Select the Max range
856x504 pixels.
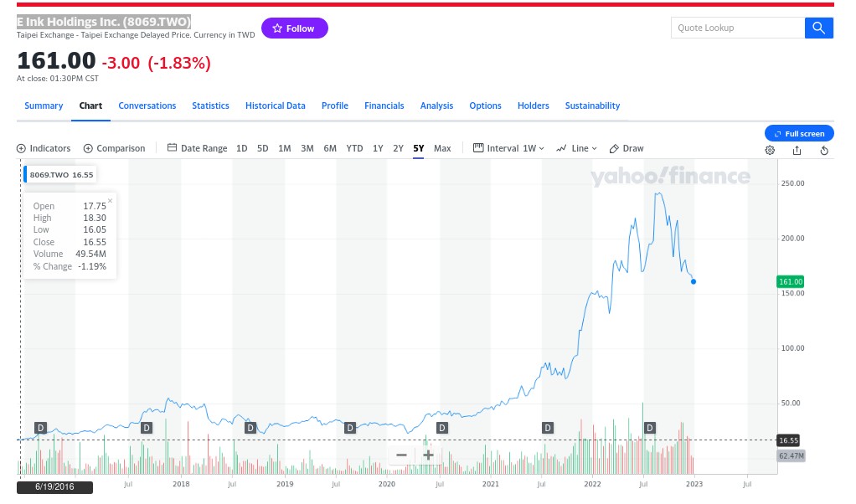click(442, 148)
